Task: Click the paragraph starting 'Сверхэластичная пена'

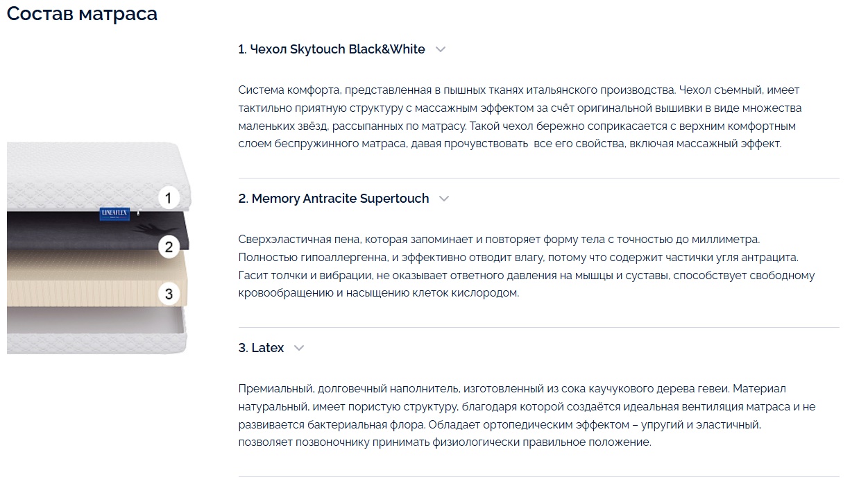Action: pos(517,267)
